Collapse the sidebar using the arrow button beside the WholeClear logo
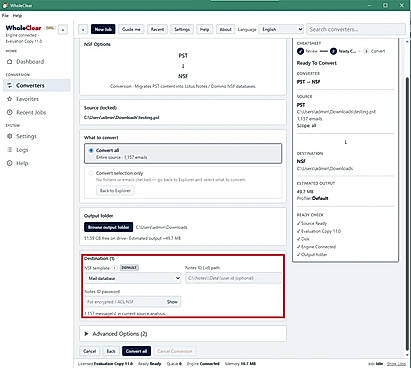 click(63, 29)
